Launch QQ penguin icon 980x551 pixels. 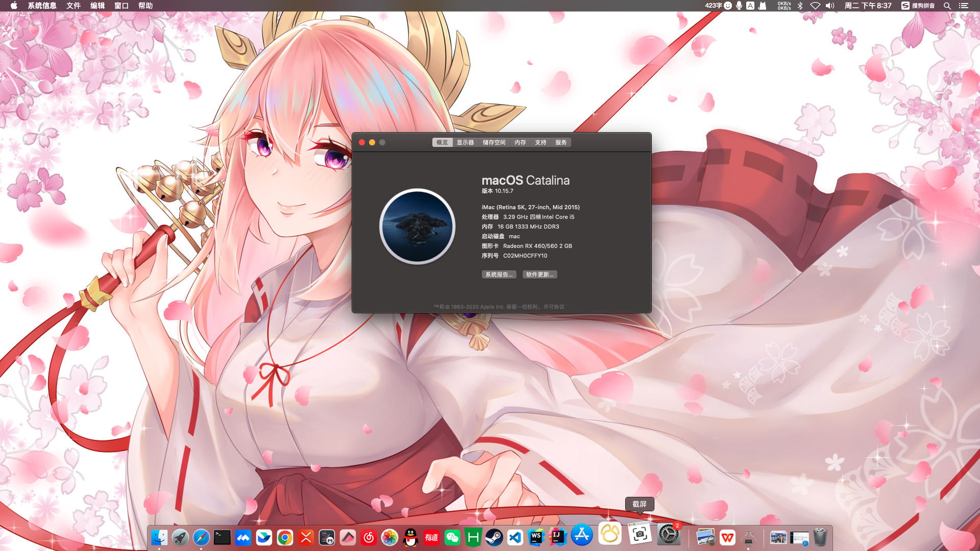410,537
